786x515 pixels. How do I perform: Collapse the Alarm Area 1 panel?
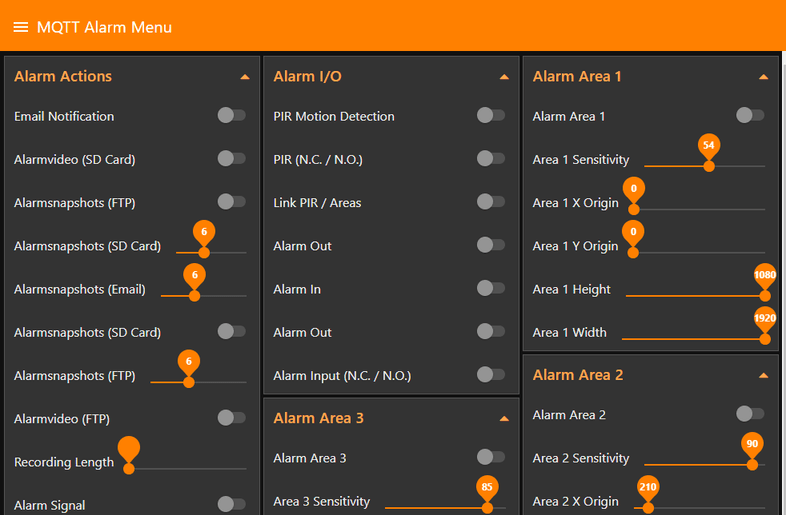(x=764, y=77)
